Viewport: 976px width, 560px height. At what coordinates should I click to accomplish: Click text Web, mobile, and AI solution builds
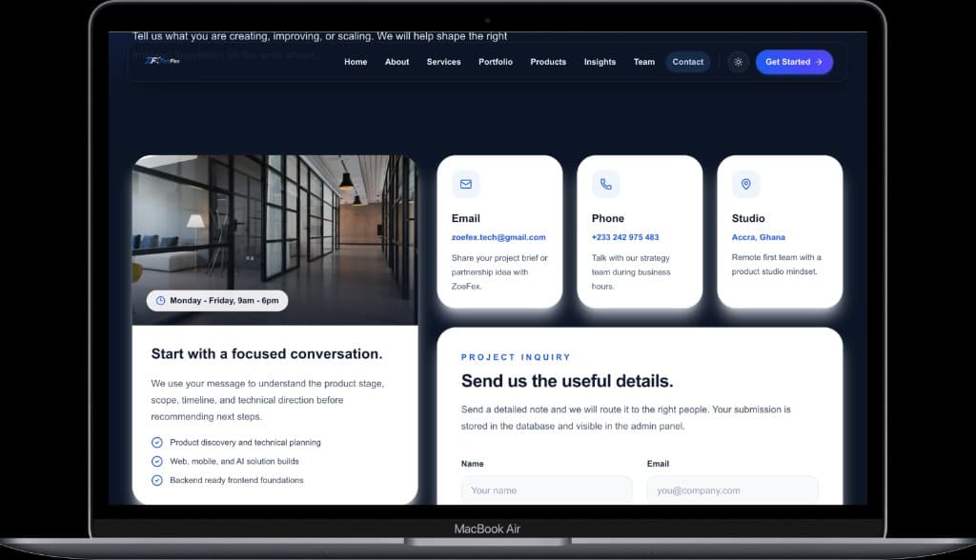234,461
